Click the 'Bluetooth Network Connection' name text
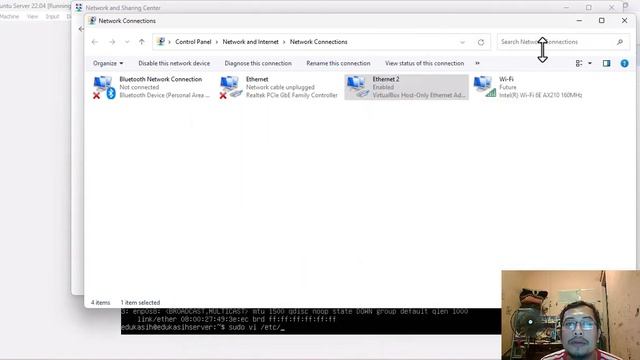The width and height of the screenshot is (640, 360). (x=160, y=79)
